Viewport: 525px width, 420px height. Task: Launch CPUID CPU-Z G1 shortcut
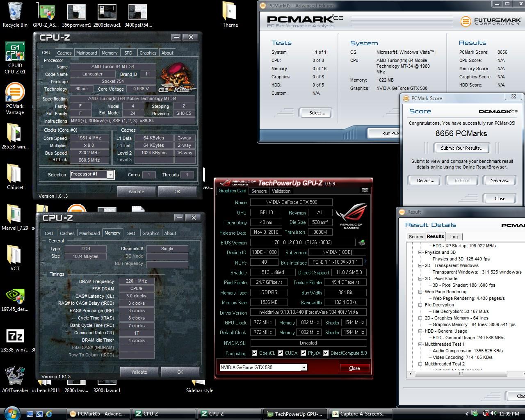pos(15,58)
